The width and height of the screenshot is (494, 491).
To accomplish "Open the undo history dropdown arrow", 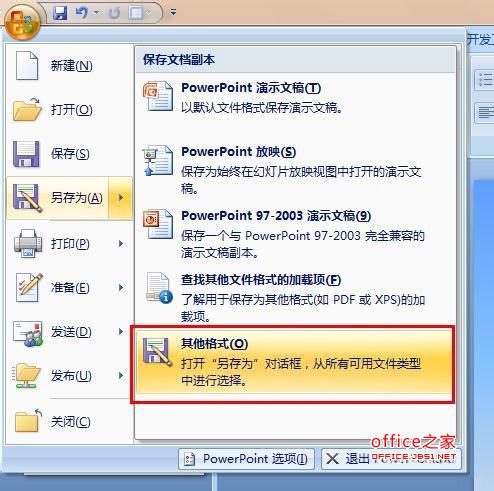I will (x=97, y=13).
